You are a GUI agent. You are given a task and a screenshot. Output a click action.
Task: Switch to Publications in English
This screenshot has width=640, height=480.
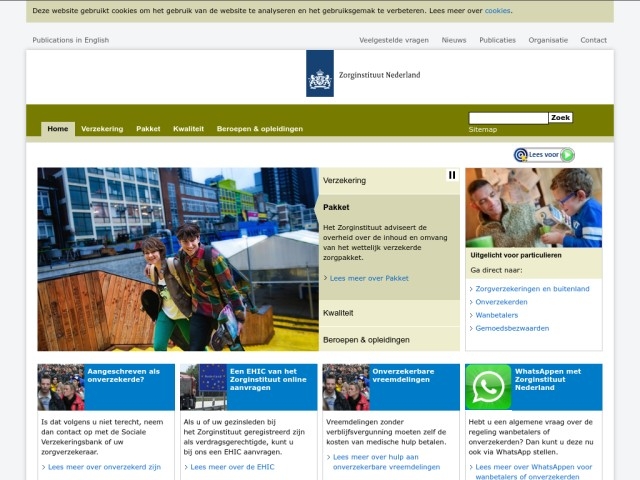point(71,40)
